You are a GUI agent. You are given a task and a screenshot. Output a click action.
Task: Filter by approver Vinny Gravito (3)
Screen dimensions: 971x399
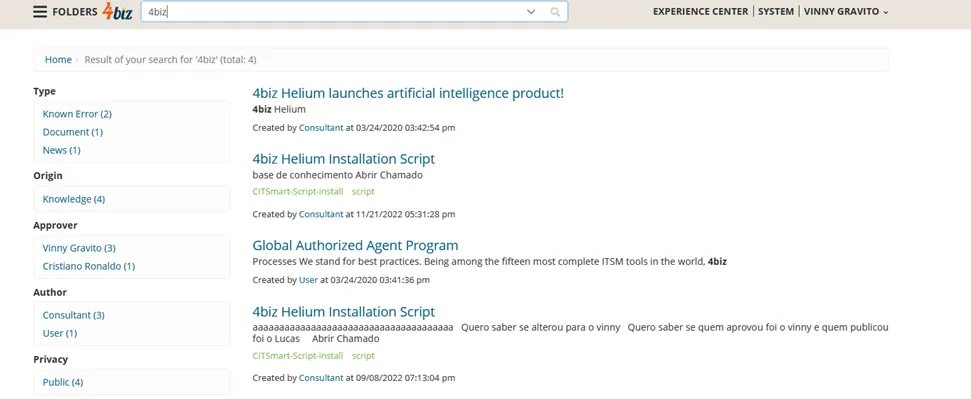coord(79,248)
